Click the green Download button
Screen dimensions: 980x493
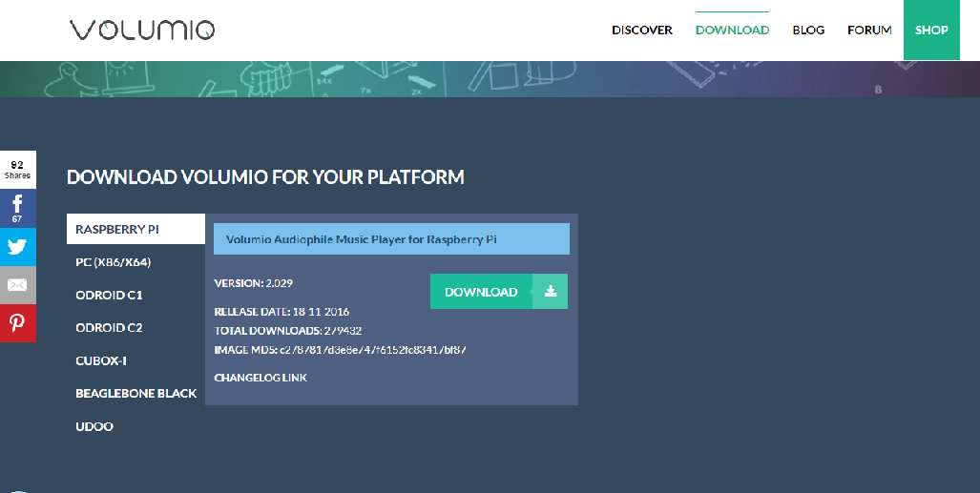pyautogui.click(x=499, y=291)
